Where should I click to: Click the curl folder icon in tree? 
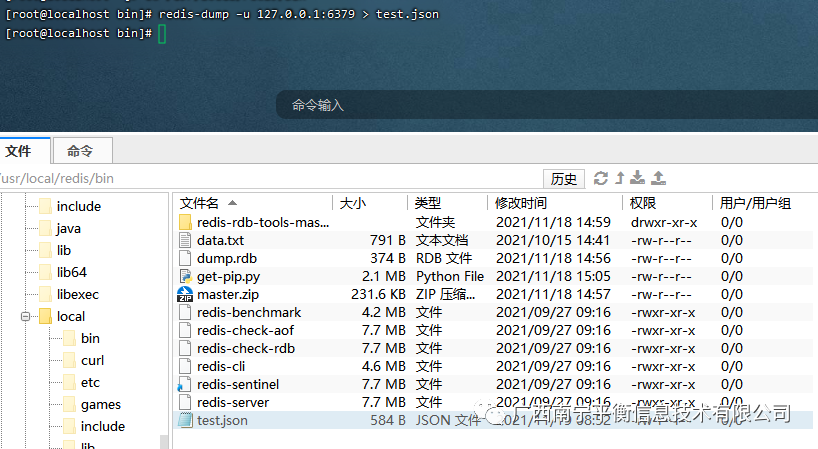(70, 360)
